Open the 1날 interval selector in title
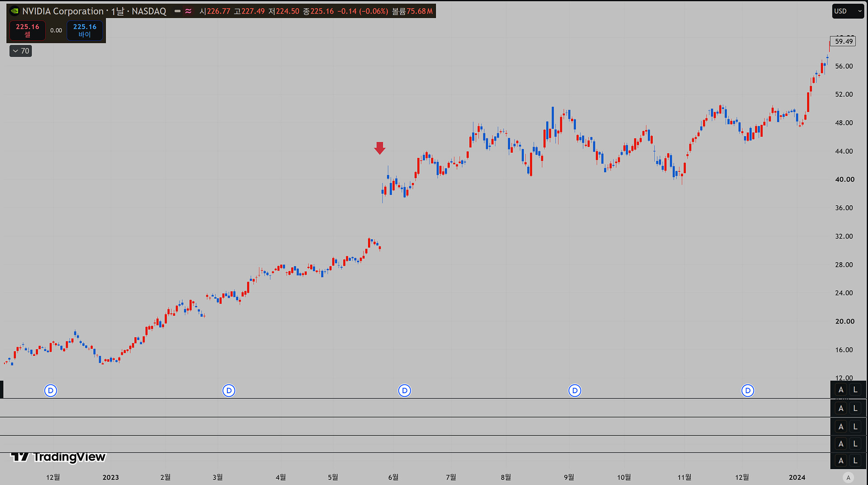Viewport: 868px width, 485px height. coord(118,11)
